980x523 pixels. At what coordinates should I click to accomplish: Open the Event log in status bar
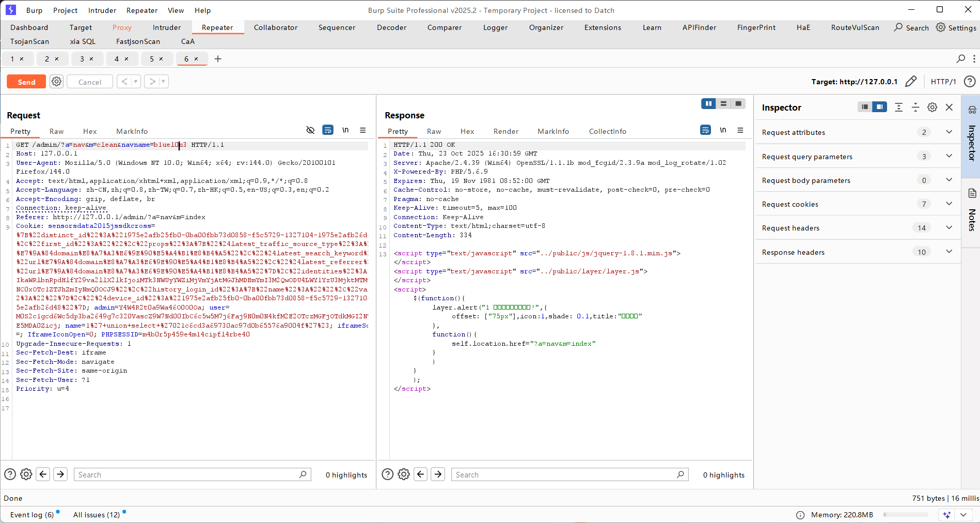tap(32, 515)
